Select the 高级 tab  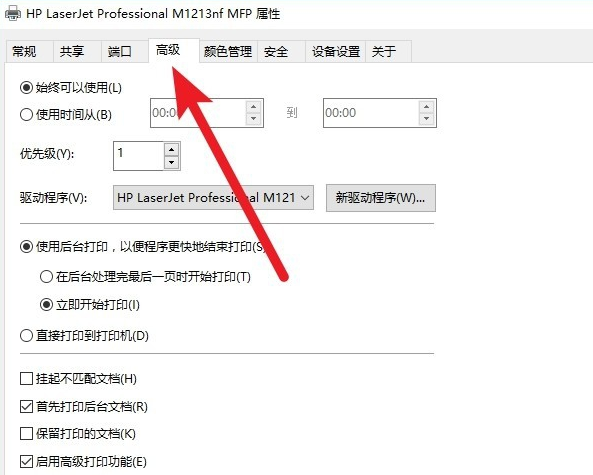coord(174,50)
